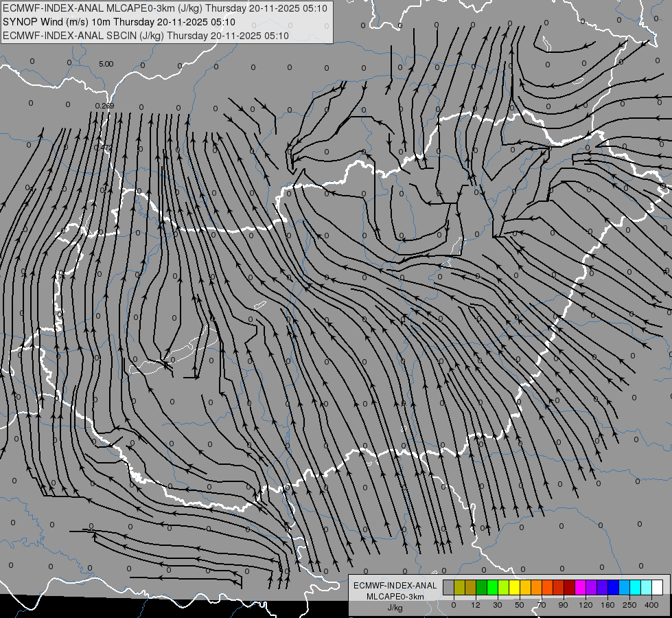
Task: Pick the bright yellow legend swatch
Action: click(515, 587)
